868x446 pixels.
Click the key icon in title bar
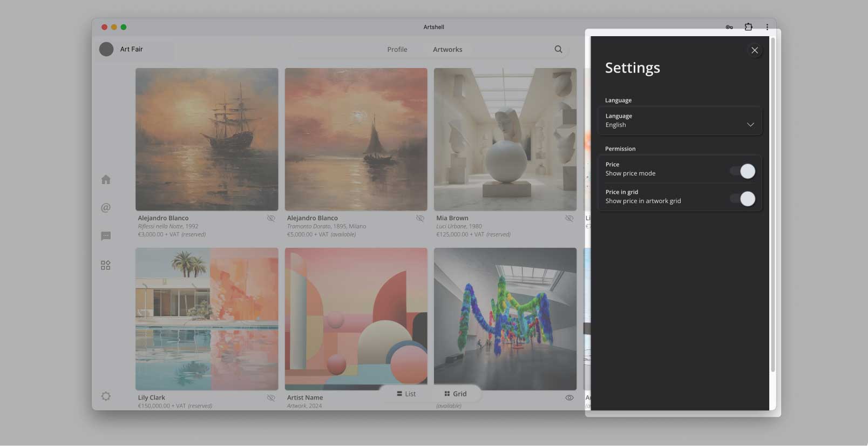tap(729, 27)
